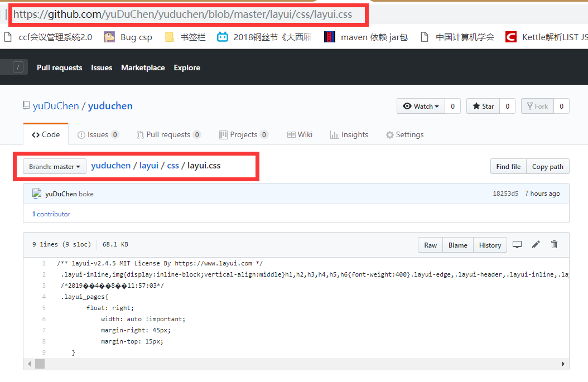Click yuduchen repository name link
Viewport: 588px width, 382px height.
[110, 106]
